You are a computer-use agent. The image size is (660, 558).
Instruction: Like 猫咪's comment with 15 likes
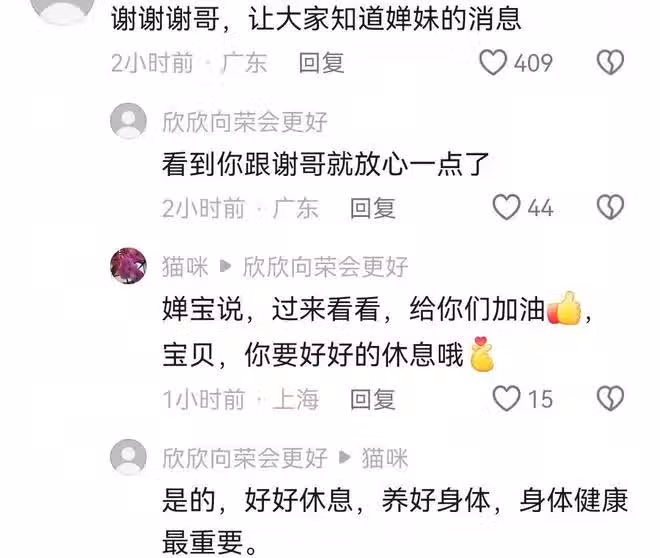(x=506, y=399)
